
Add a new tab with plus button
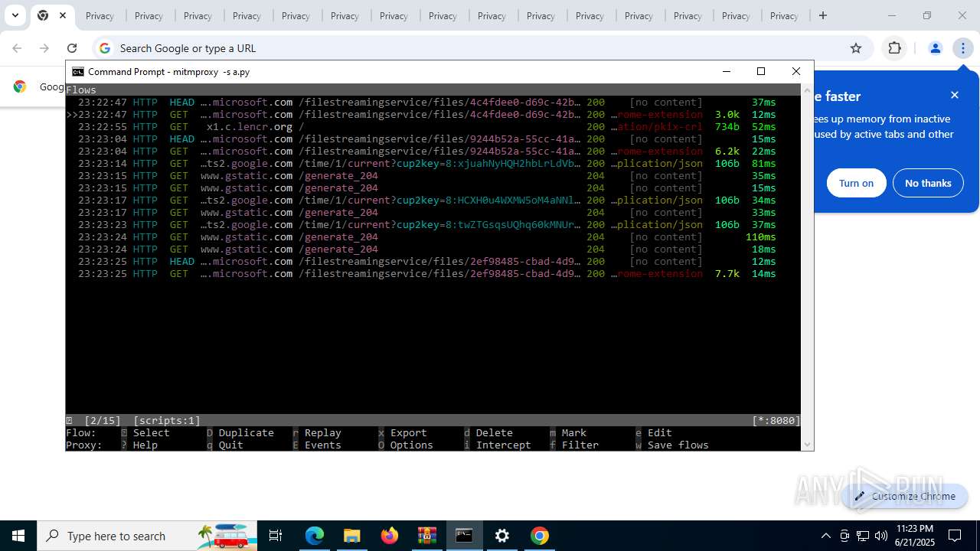click(x=823, y=15)
